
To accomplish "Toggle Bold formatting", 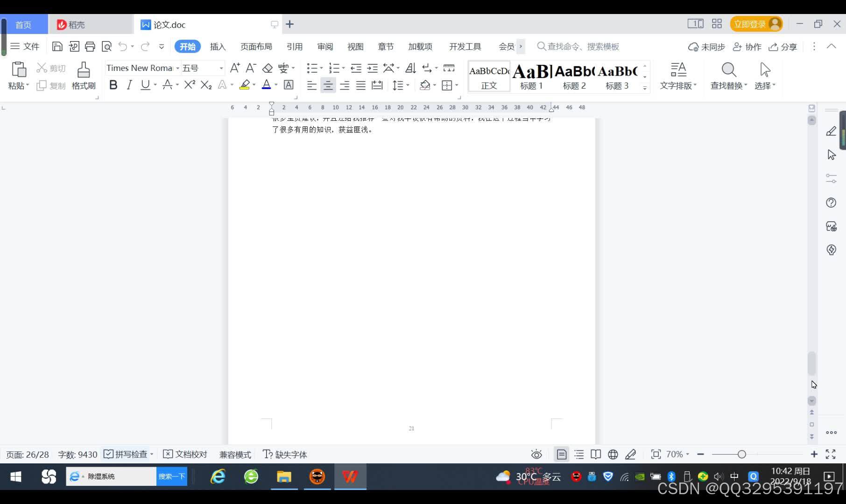I will [113, 84].
